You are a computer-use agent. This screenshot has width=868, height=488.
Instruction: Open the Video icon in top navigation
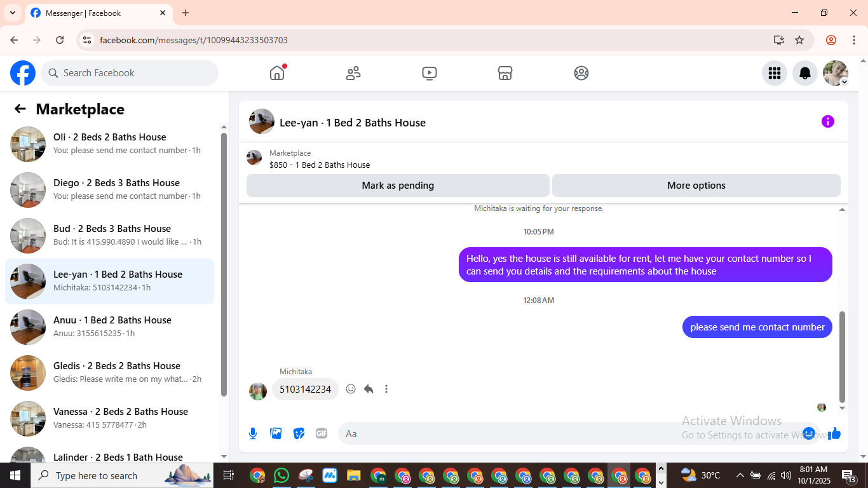pos(430,73)
